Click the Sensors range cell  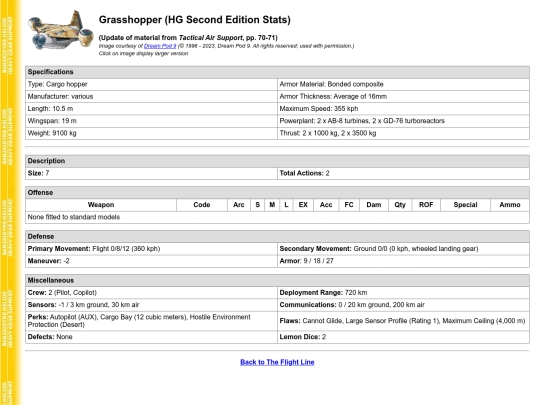point(151,305)
